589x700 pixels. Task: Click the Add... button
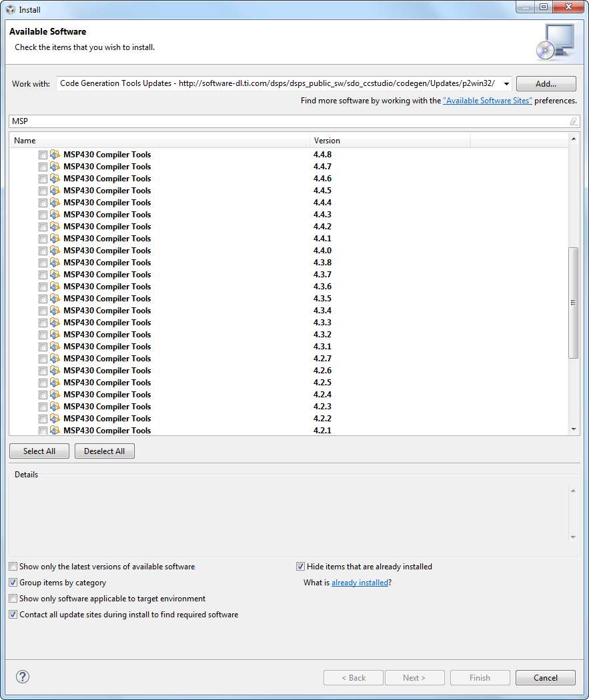(546, 84)
